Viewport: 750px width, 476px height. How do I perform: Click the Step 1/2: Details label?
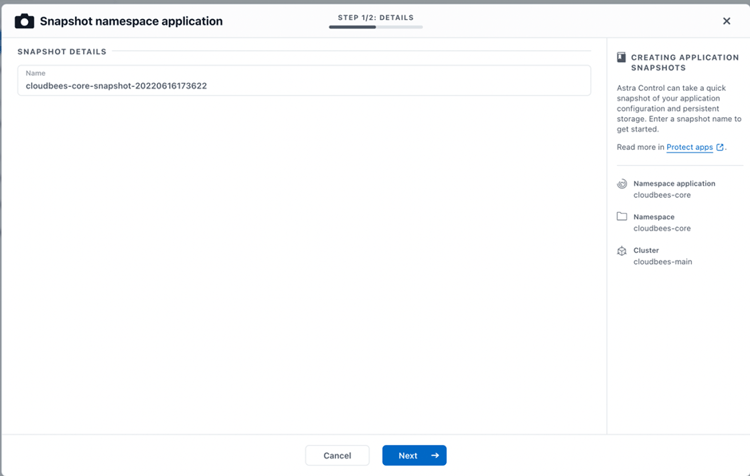tap(375, 17)
